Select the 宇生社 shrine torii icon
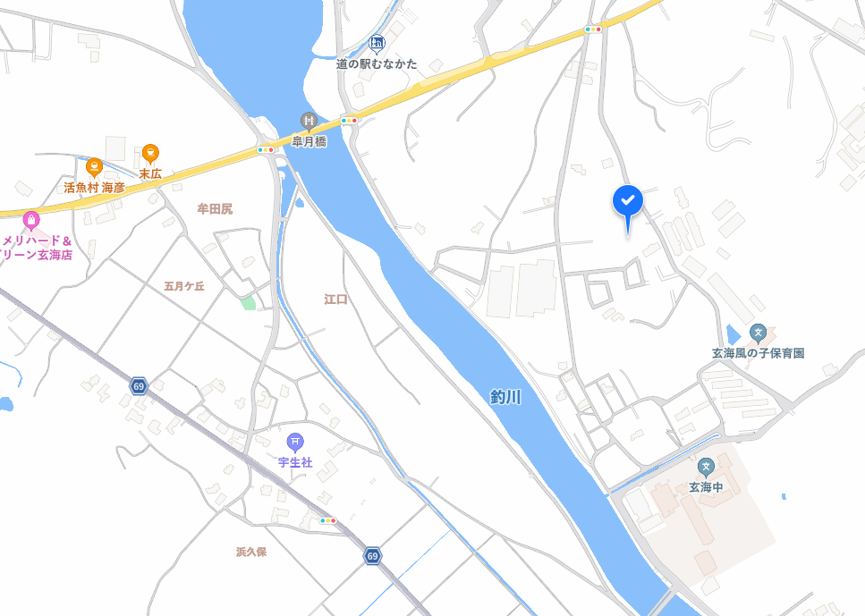The height and width of the screenshot is (616, 865). tap(295, 443)
